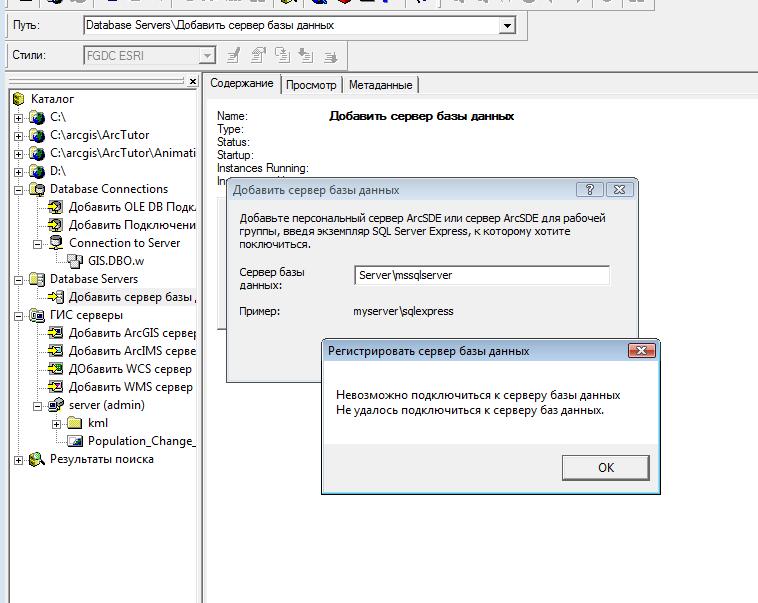The image size is (758, 603).
Task: Expand the kml folder
Action: coord(56,424)
